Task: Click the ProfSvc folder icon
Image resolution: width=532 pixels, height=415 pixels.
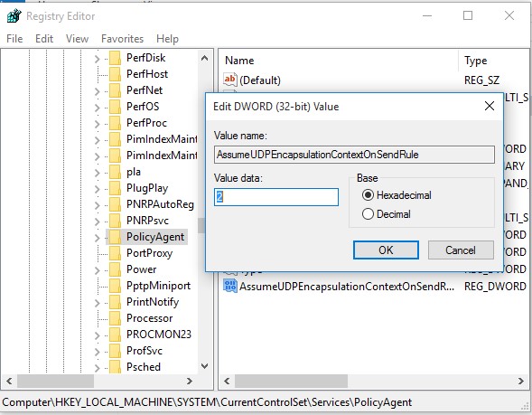Action: (115, 351)
